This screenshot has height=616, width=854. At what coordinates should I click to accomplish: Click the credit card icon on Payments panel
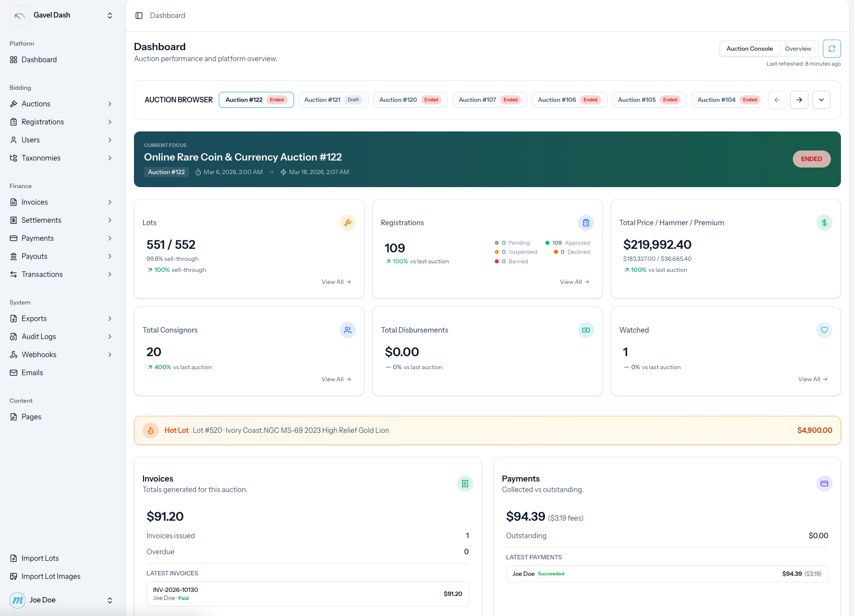824,484
